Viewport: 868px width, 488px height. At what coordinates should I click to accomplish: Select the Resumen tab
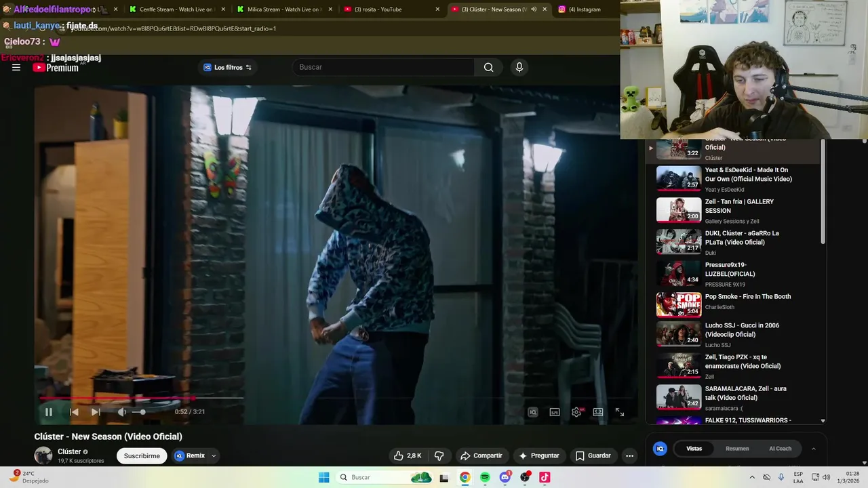[737, 449]
